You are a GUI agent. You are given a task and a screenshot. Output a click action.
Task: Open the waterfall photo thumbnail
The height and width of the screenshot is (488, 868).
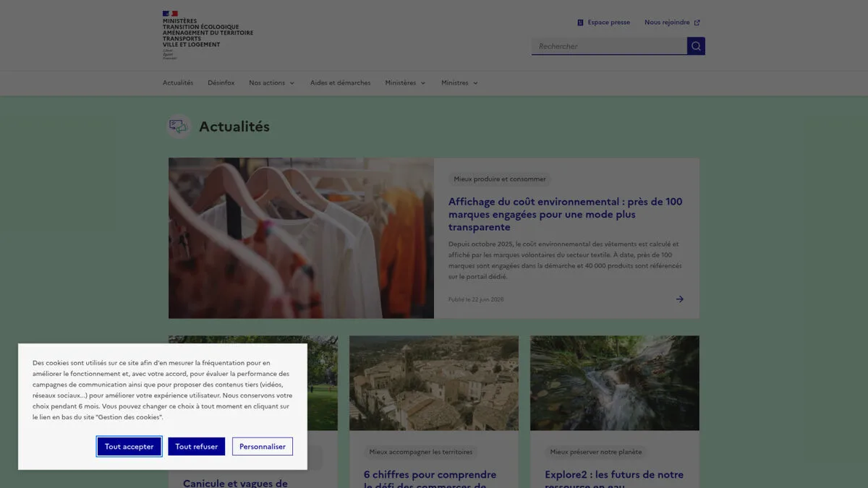tap(615, 383)
